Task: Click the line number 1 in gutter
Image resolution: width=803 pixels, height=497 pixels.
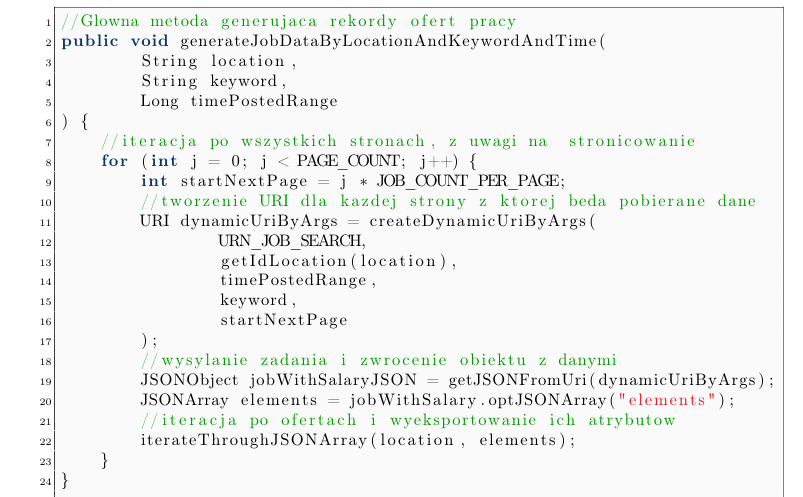Action: point(48,23)
